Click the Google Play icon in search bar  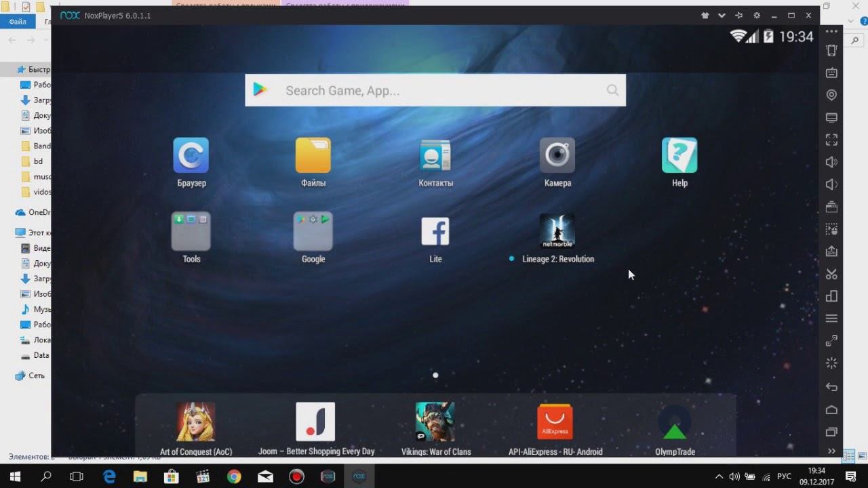tap(260, 89)
